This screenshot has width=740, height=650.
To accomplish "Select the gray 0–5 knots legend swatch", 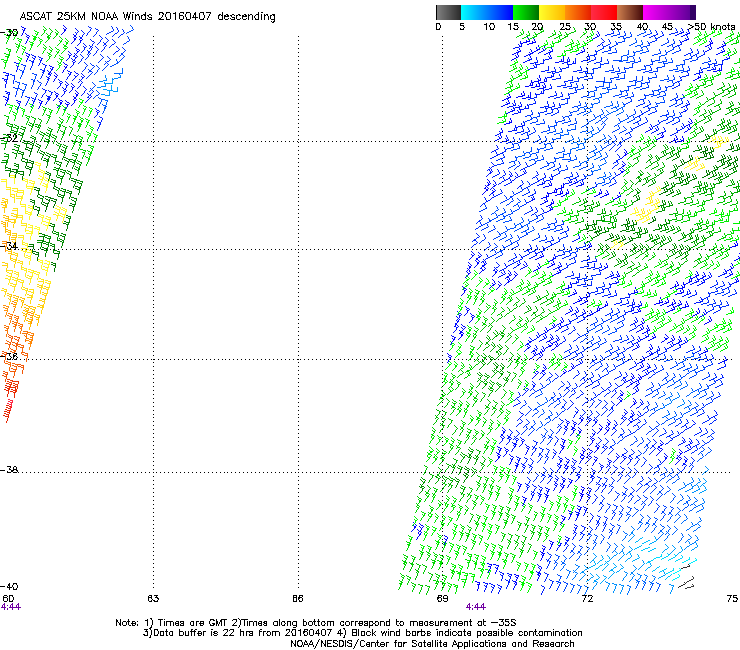I will [x=448, y=12].
